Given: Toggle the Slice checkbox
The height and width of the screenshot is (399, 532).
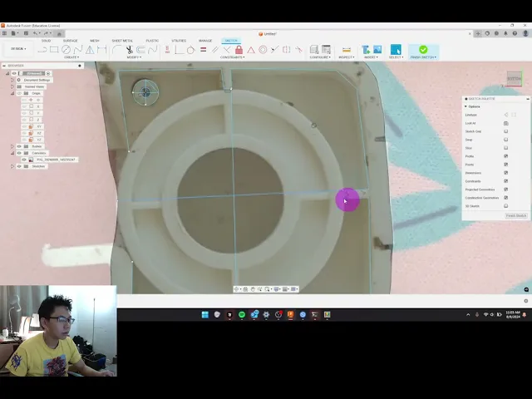Looking at the screenshot, I should click(x=506, y=148).
